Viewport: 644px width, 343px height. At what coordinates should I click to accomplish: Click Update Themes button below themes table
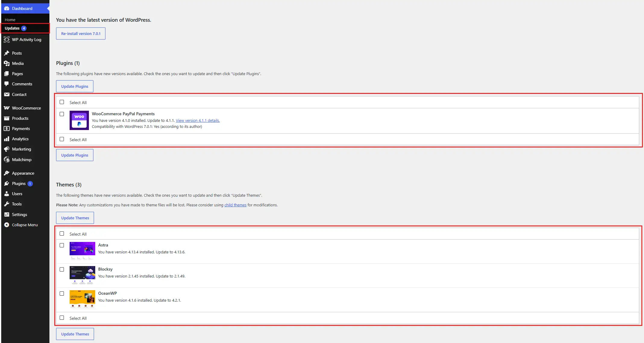[x=75, y=334]
